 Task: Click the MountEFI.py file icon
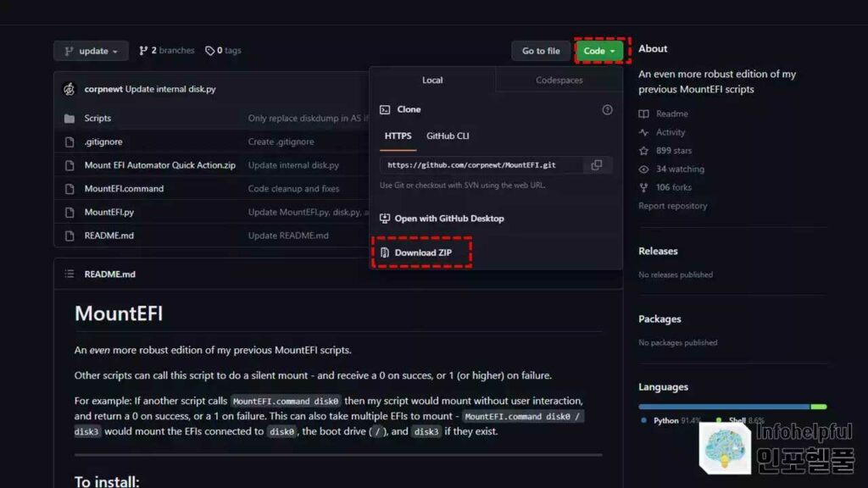coord(70,213)
